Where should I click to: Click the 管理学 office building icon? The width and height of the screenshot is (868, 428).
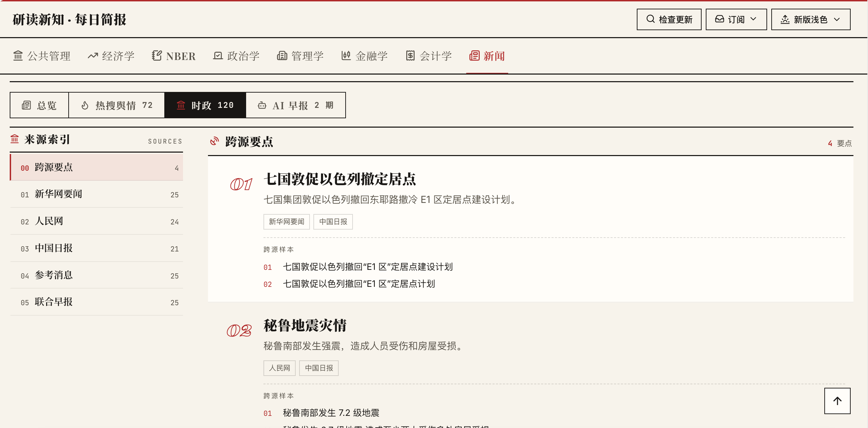tap(282, 55)
